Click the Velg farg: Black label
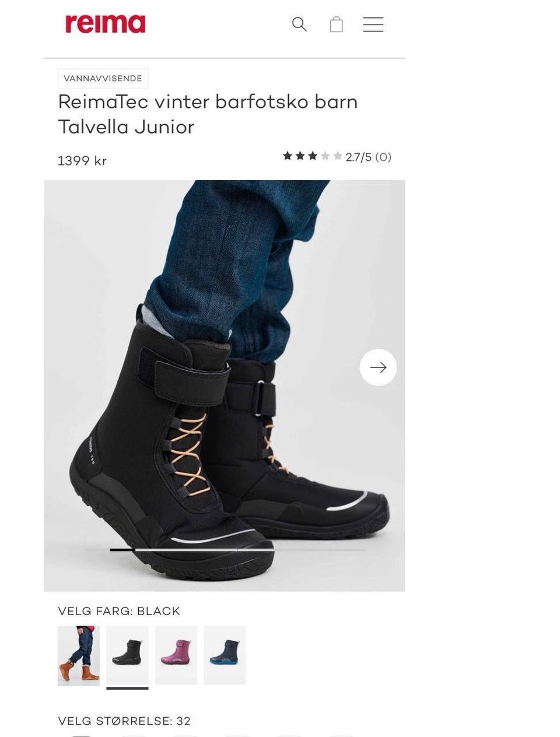 point(119,611)
